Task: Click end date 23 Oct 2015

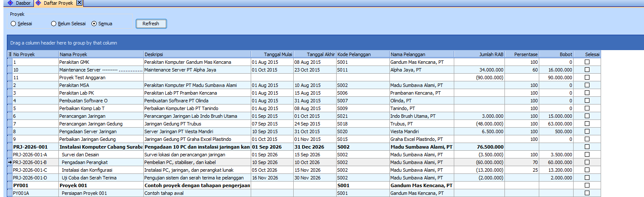Action: click(x=315, y=70)
